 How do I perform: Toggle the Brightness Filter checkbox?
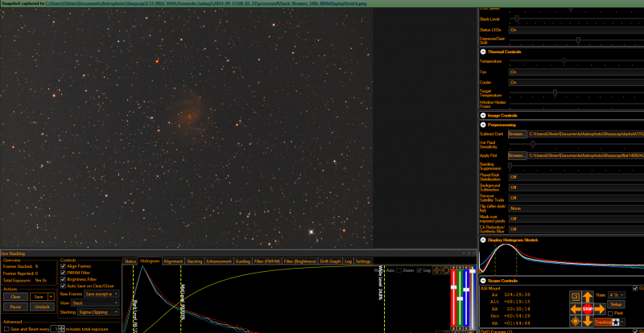pos(63,279)
